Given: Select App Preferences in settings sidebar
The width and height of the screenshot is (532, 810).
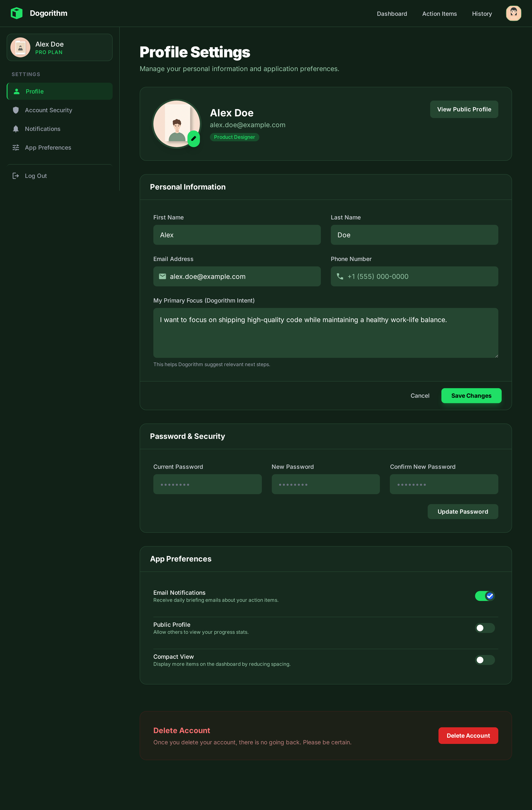Looking at the screenshot, I should click(60, 147).
